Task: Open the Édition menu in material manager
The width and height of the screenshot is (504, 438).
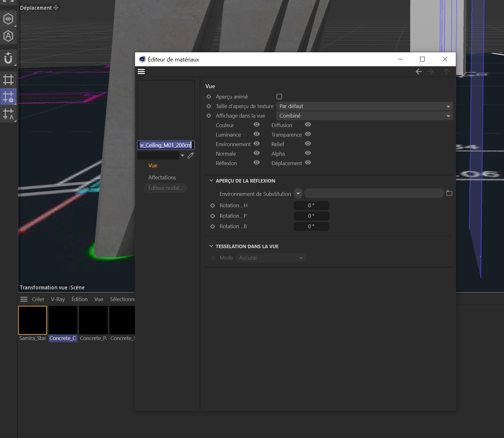Action: (x=80, y=299)
